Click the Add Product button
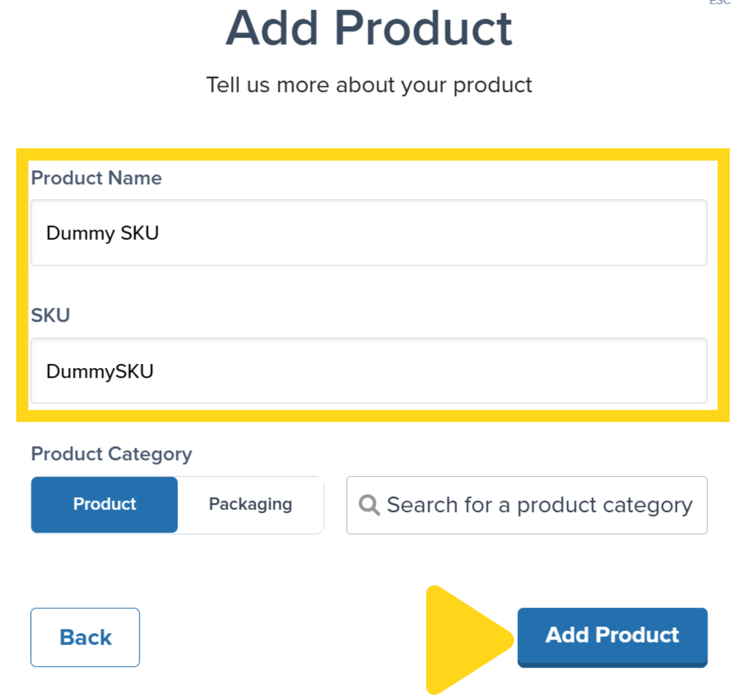 point(612,636)
